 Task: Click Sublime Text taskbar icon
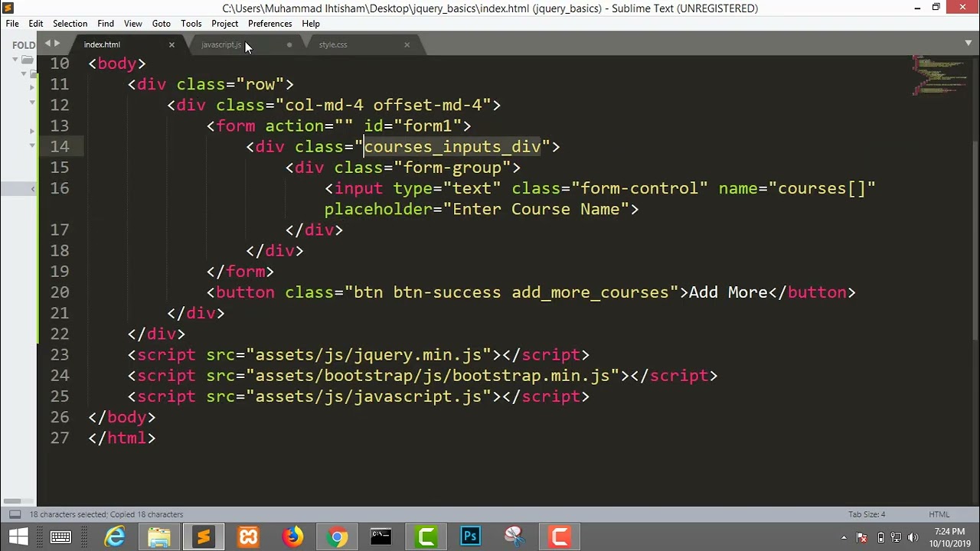(204, 537)
